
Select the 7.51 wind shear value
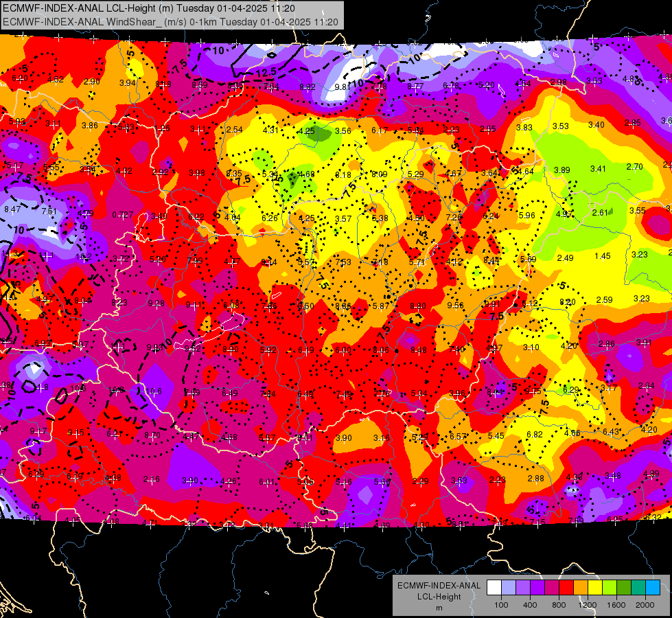click(49, 211)
